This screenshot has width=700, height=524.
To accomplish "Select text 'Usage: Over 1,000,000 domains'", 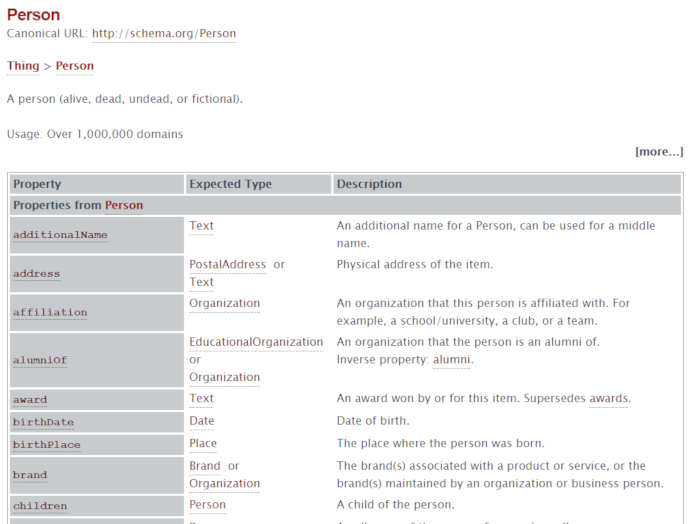I will 95,134.
